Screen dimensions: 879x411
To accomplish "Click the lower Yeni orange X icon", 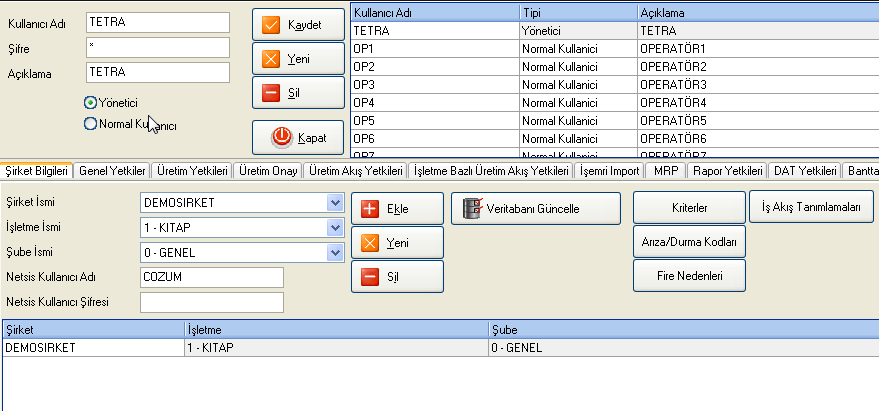I will point(369,242).
